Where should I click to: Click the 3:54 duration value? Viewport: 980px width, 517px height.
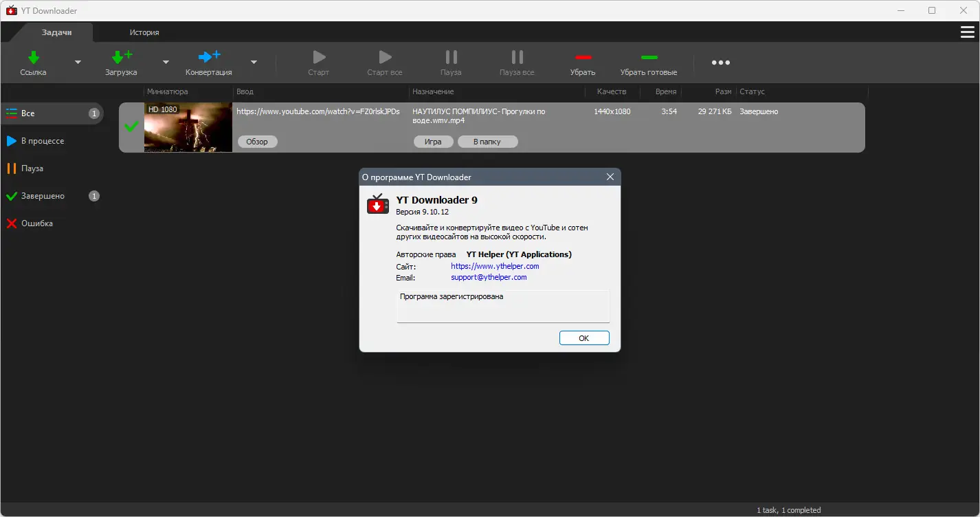tap(669, 111)
